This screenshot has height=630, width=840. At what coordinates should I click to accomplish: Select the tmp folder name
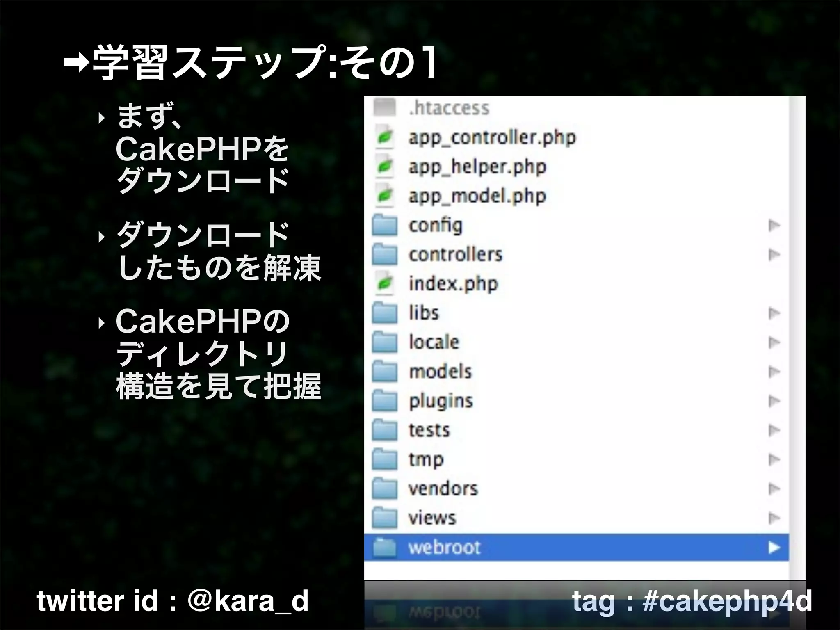tap(426, 460)
